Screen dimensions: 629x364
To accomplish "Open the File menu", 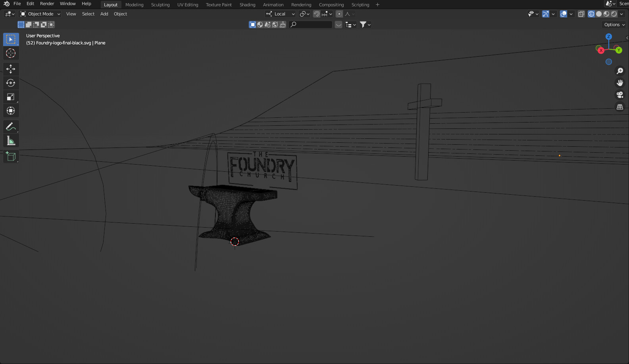I will coord(17,4).
